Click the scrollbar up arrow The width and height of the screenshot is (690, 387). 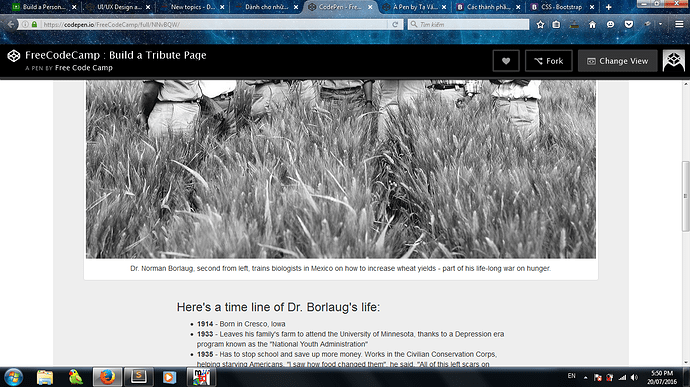(685, 84)
